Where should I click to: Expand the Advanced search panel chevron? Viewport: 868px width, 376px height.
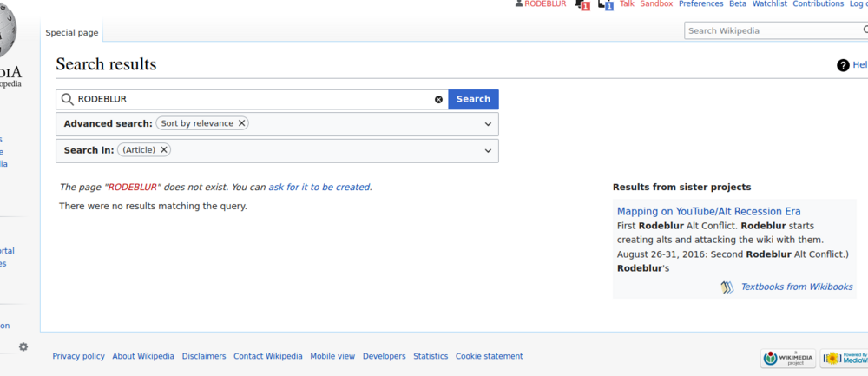point(488,124)
